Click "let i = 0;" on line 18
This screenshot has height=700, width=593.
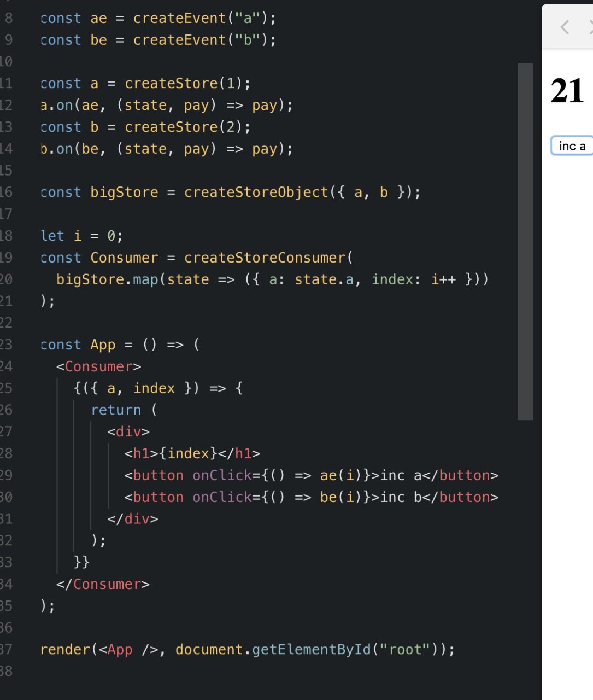click(82, 236)
